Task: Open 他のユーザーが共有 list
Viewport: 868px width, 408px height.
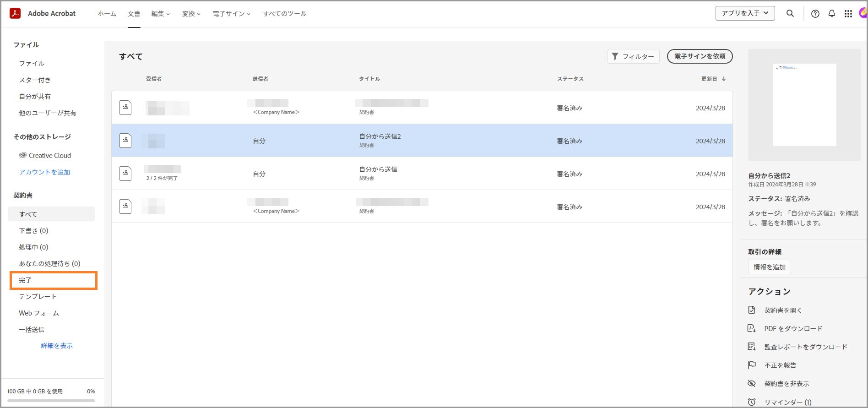Action: tap(48, 113)
